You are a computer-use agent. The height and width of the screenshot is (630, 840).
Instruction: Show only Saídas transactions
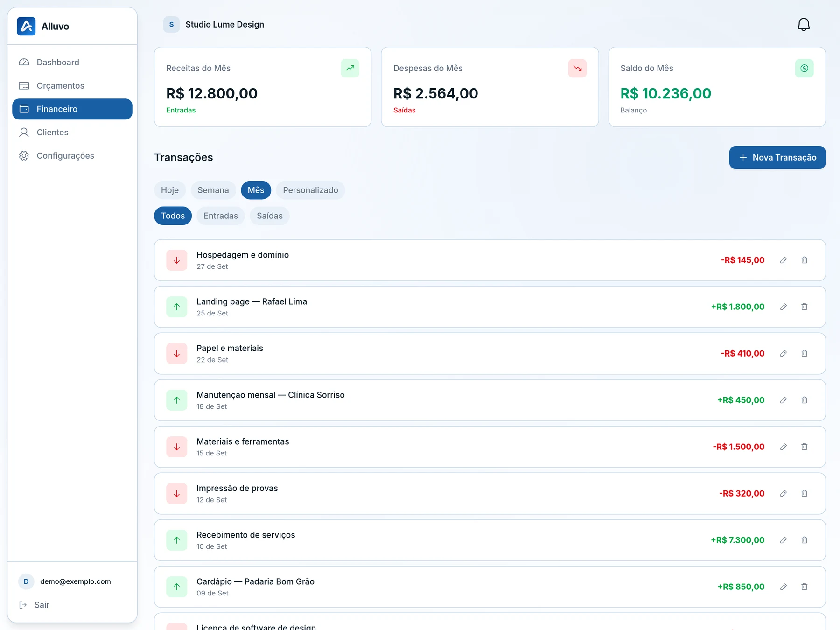[270, 216]
